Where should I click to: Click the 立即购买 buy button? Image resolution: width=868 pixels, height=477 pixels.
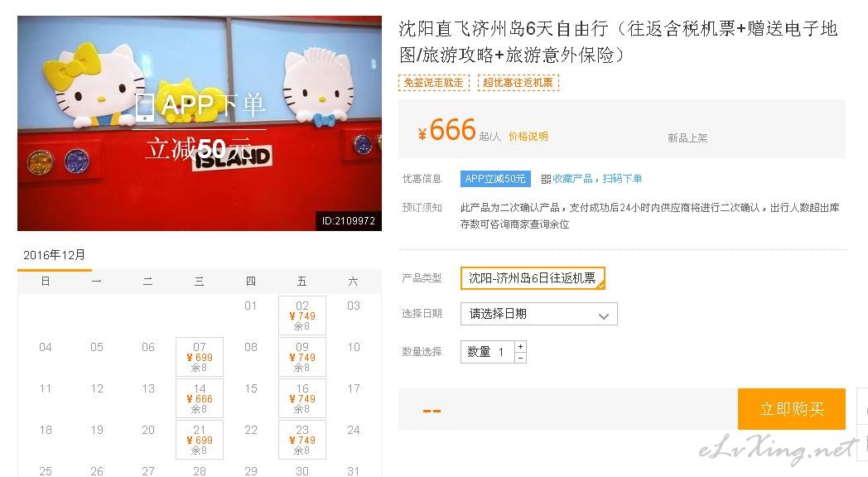pos(792,409)
